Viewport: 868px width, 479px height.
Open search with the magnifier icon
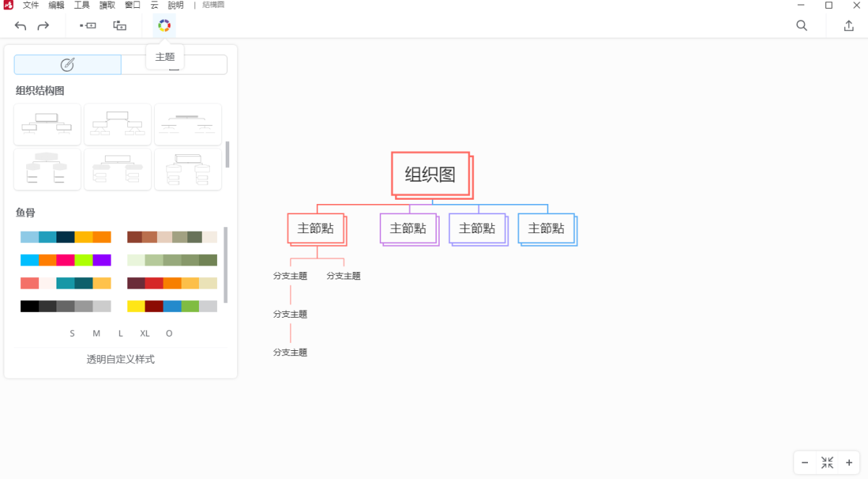pos(801,25)
